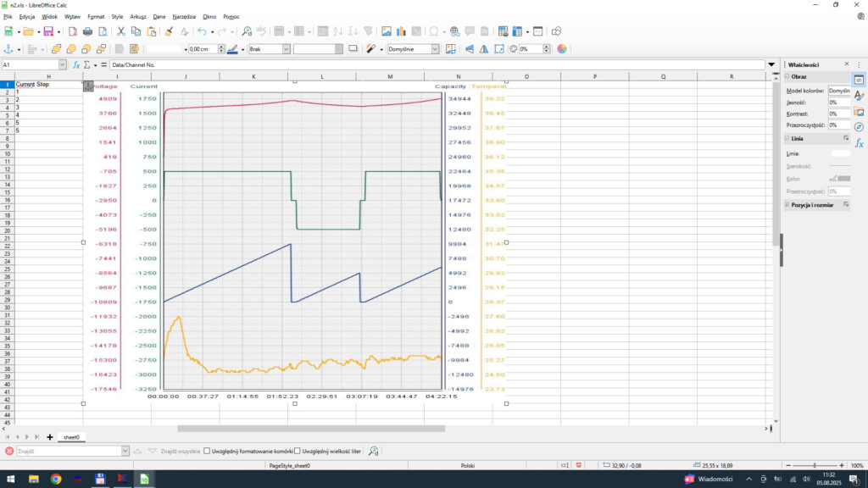Enable 'Uwzględnij wielkość liter' checkbox
The height and width of the screenshot is (488, 868).
[298, 452]
